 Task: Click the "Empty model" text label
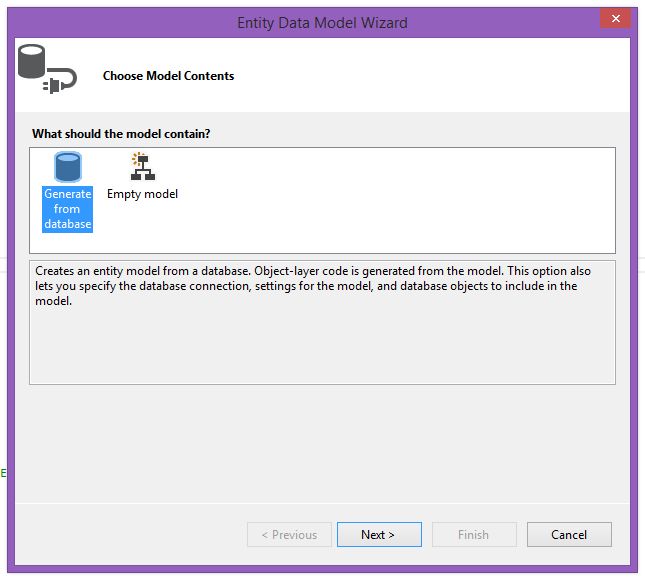(142, 194)
